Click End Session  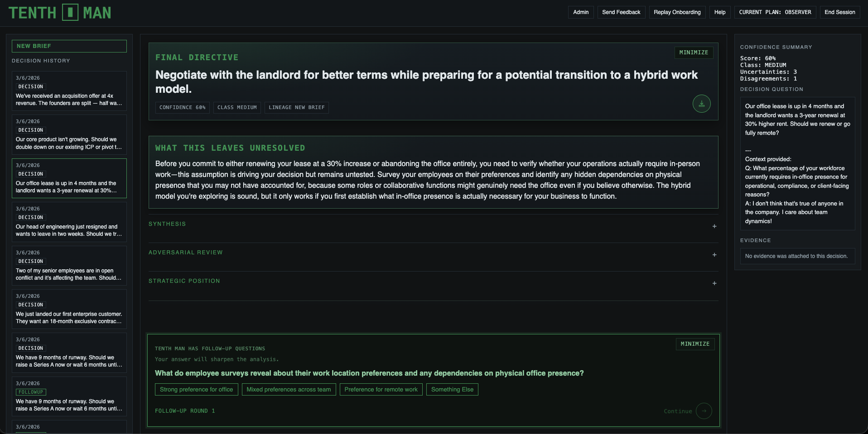[x=839, y=12]
